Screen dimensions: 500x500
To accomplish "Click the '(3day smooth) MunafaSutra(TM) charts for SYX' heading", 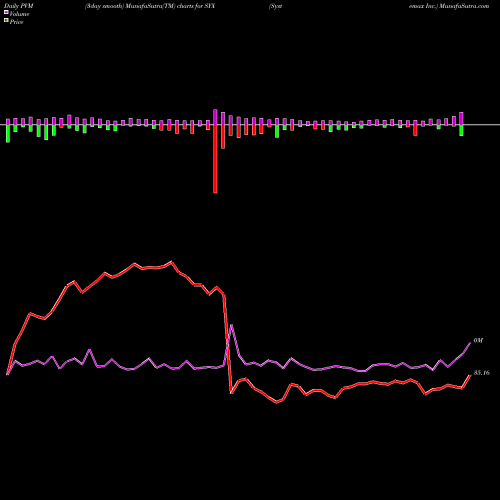I will click(150, 6).
